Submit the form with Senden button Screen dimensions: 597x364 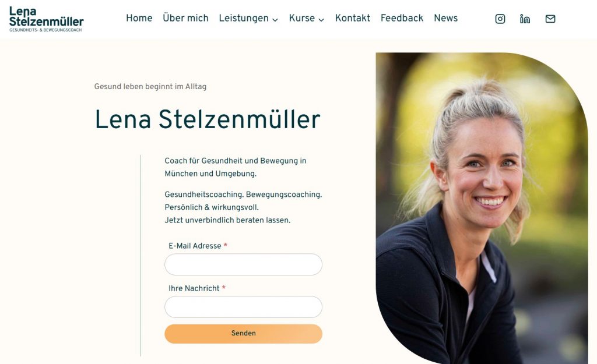click(243, 334)
